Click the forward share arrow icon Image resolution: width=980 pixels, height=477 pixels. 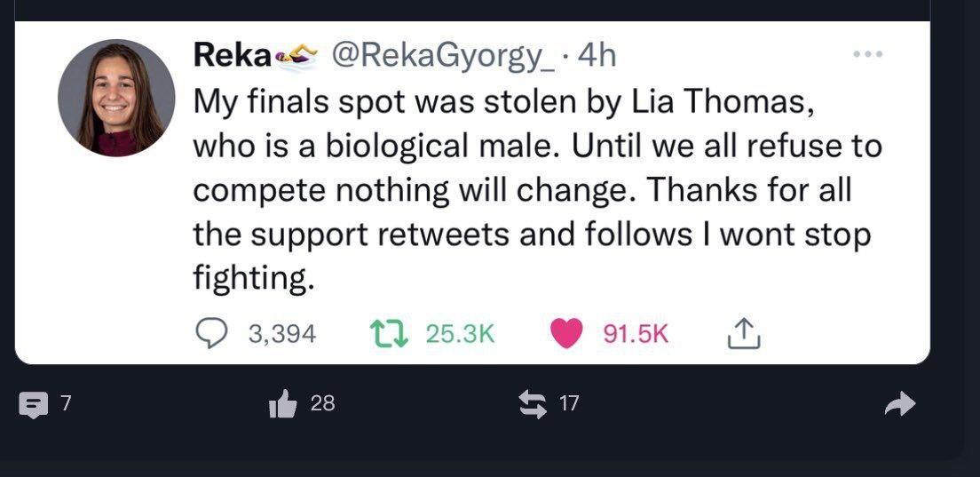pyautogui.click(x=899, y=405)
